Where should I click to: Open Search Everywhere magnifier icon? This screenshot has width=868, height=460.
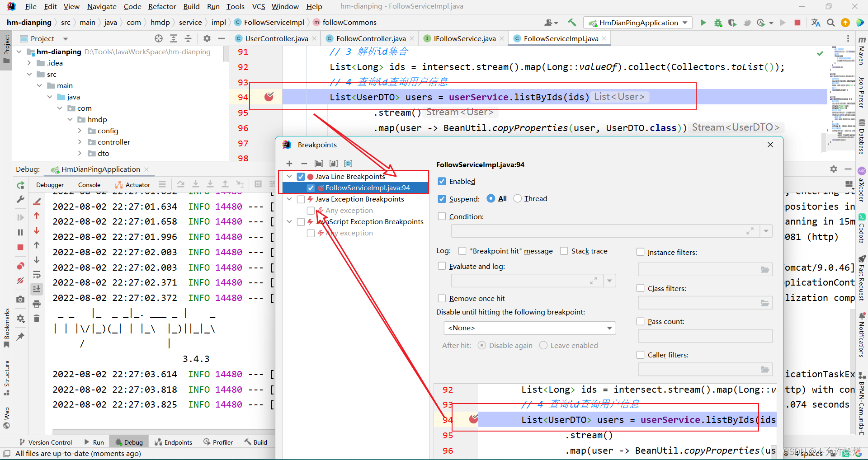(830, 23)
